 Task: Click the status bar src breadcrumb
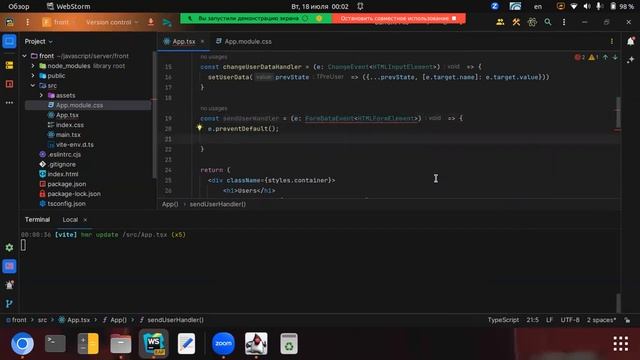tap(42, 320)
